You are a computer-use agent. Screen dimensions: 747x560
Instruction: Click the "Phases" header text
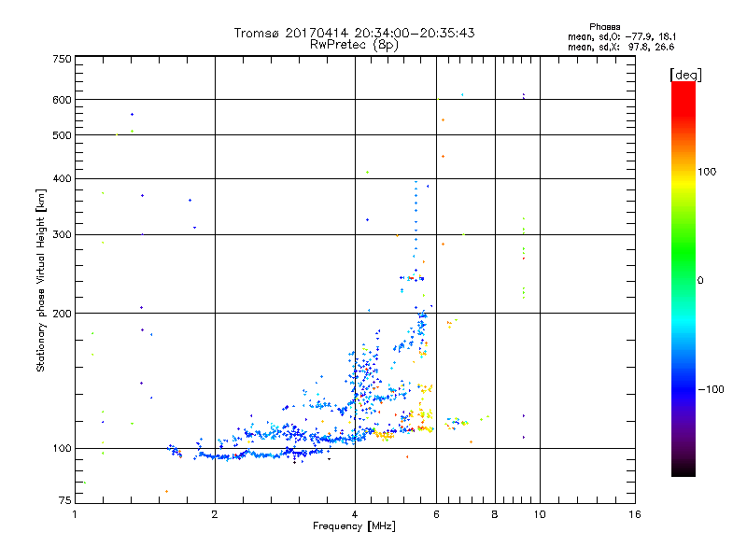tap(604, 27)
